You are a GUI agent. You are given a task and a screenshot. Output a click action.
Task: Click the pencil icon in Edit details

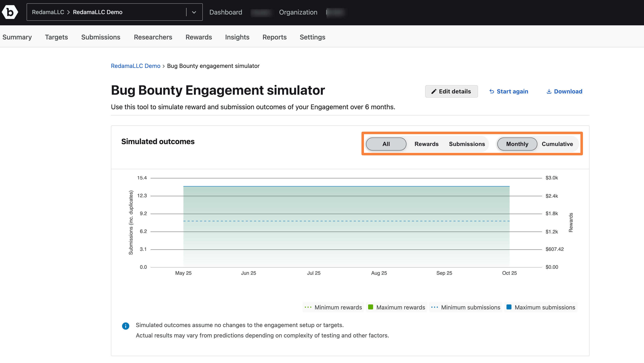coord(434,92)
